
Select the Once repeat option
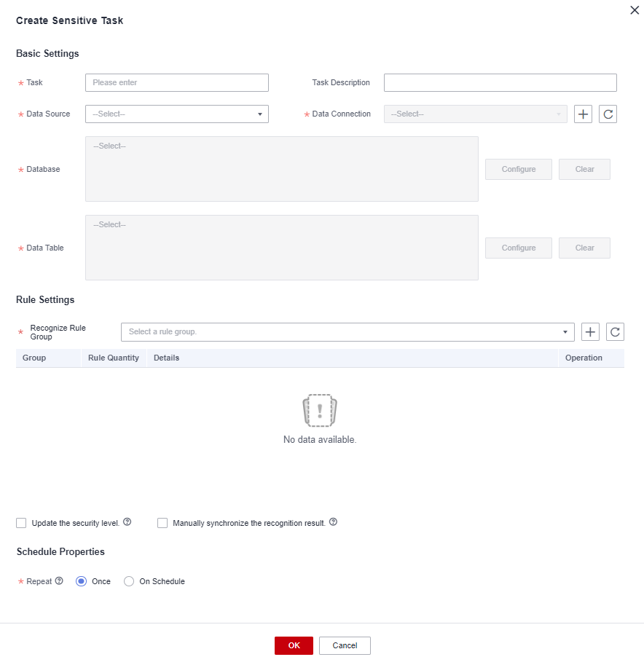click(81, 581)
